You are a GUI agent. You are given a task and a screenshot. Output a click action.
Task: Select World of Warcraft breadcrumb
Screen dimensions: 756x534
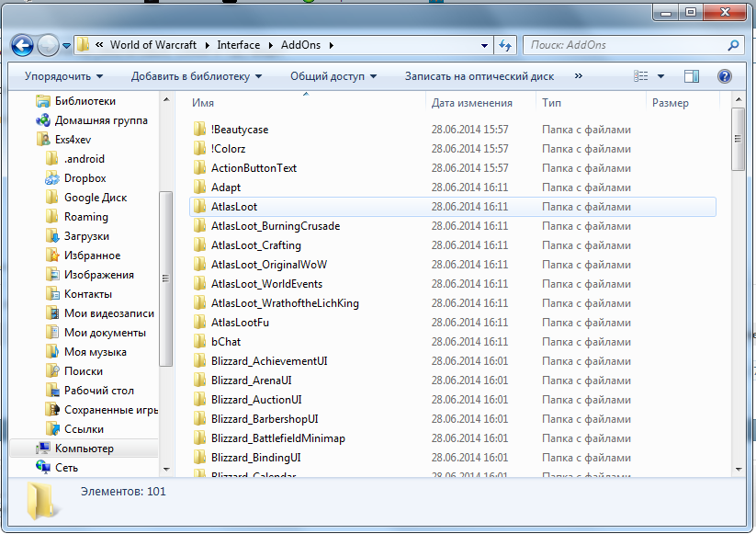pos(153,45)
